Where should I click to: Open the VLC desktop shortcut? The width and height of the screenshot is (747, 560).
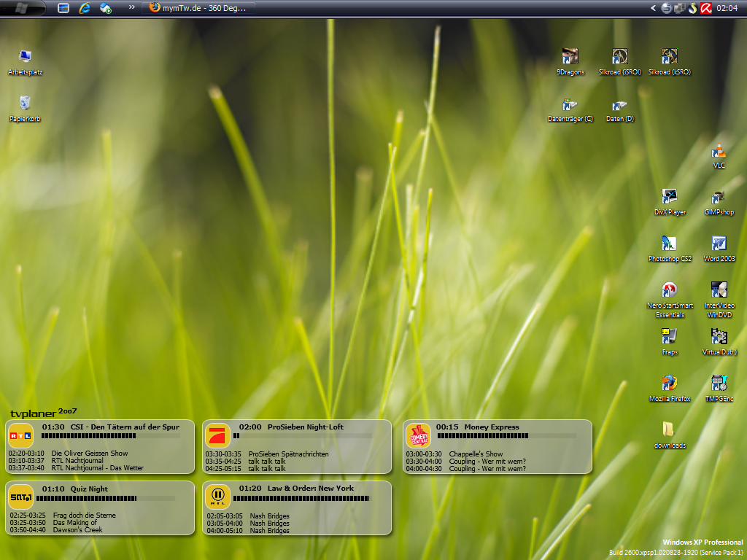pyautogui.click(x=719, y=152)
